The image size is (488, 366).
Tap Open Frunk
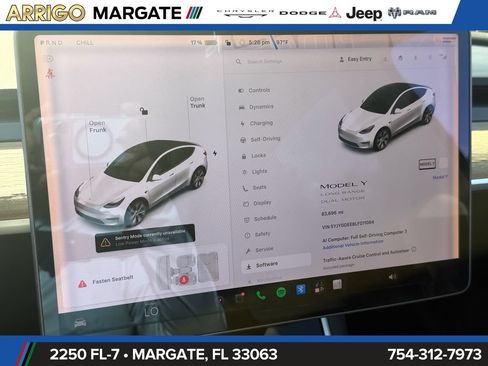tap(97, 127)
